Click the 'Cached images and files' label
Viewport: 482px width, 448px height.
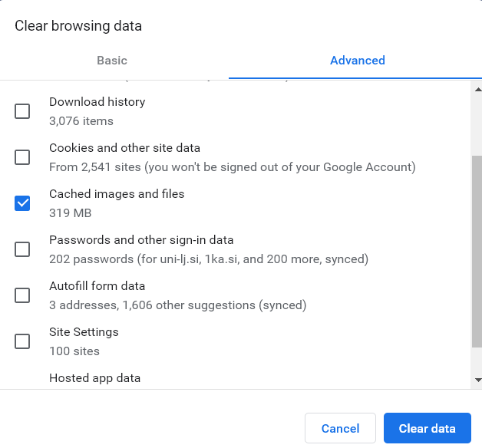[x=117, y=194]
